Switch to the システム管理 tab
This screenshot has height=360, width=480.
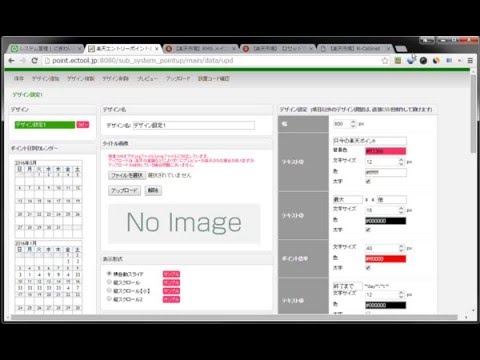pos(44,49)
